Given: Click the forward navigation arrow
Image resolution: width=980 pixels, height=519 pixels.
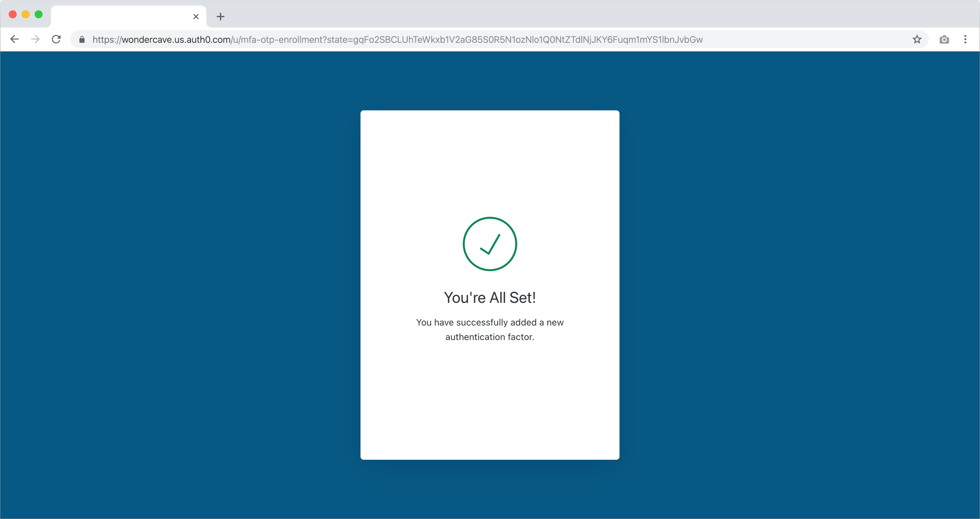Looking at the screenshot, I should tap(36, 40).
